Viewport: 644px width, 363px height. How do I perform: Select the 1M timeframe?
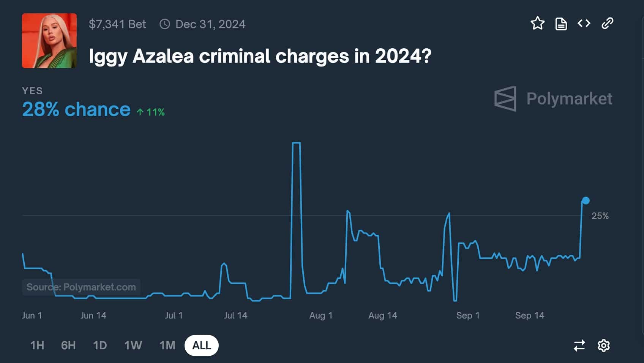tap(167, 346)
